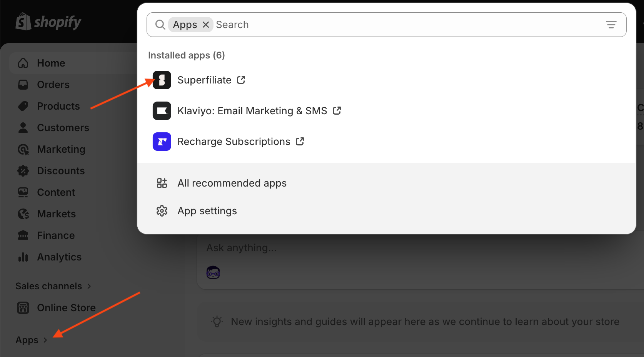Viewport: 644px width, 357px height.
Task: Click Klaviyo's external link icon
Action: point(337,110)
